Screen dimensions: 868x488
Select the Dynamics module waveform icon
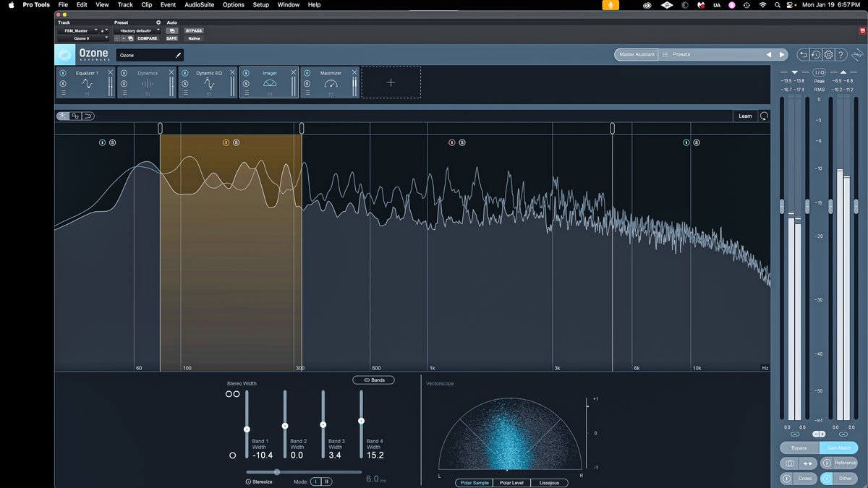tap(148, 84)
